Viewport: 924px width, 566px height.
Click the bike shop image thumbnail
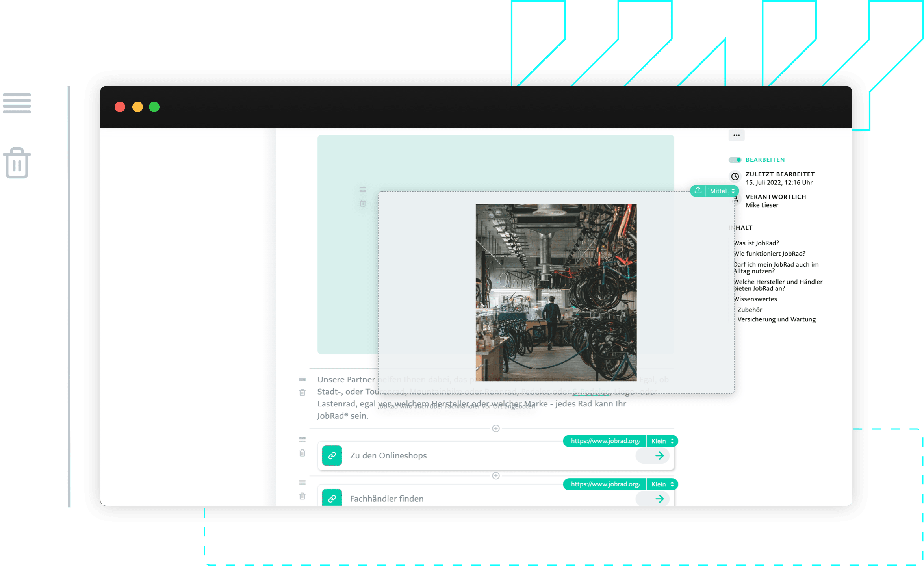(x=556, y=292)
